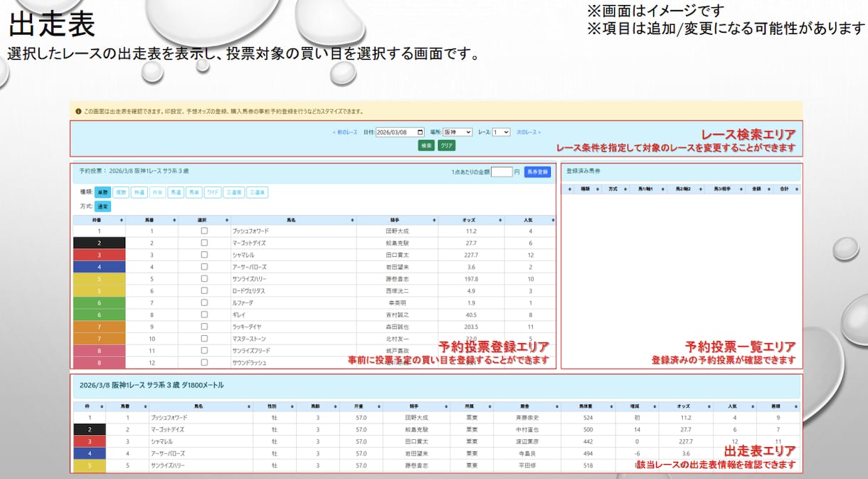Viewport: 868px width, 479px height.
Task: Select the 馬連 bet type
Action: pyautogui.click(x=176, y=192)
